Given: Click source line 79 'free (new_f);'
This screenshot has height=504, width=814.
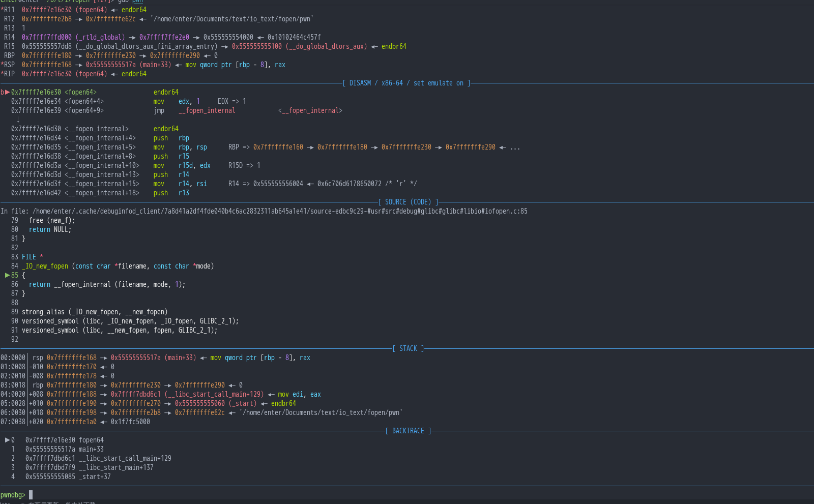Looking at the screenshot, I should tap(52, 220).
